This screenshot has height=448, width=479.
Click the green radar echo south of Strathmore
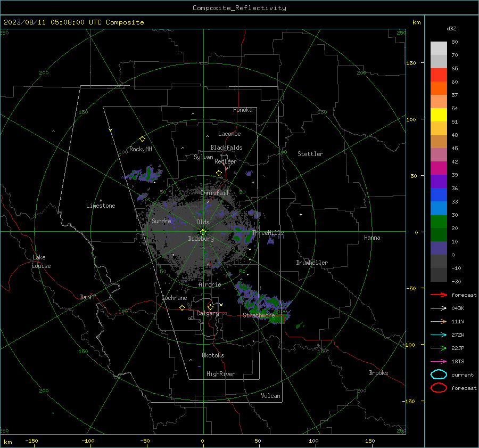pyautogui.click(x=278, y=320)
